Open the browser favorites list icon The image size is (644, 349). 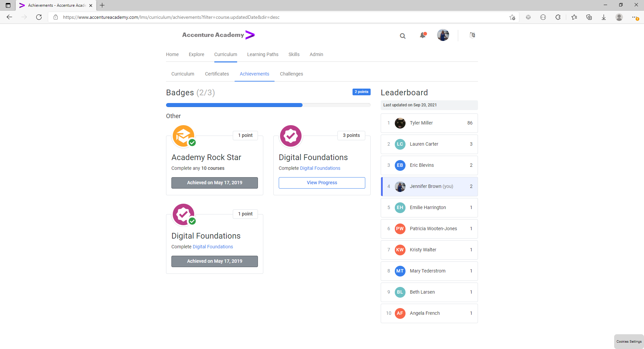pyautogui.click(x=574, y=17)
